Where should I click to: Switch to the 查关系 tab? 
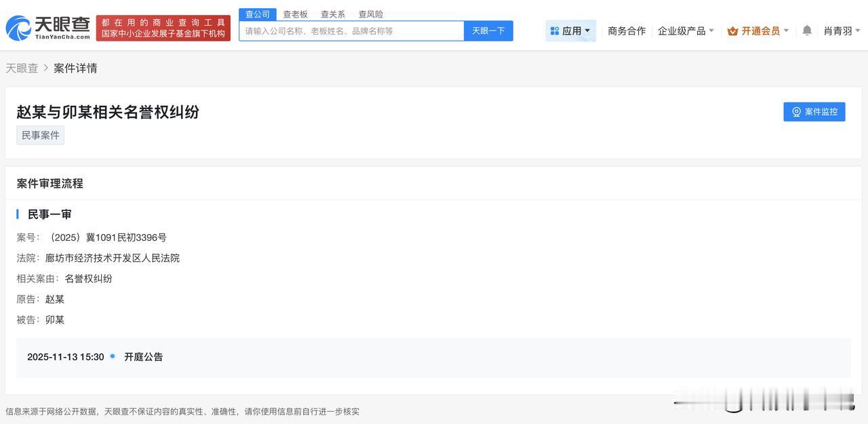click(x=333, y=14)
